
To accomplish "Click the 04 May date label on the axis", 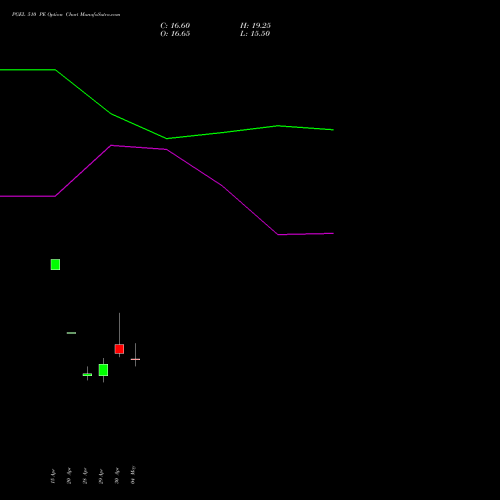I will click(133, 475).
